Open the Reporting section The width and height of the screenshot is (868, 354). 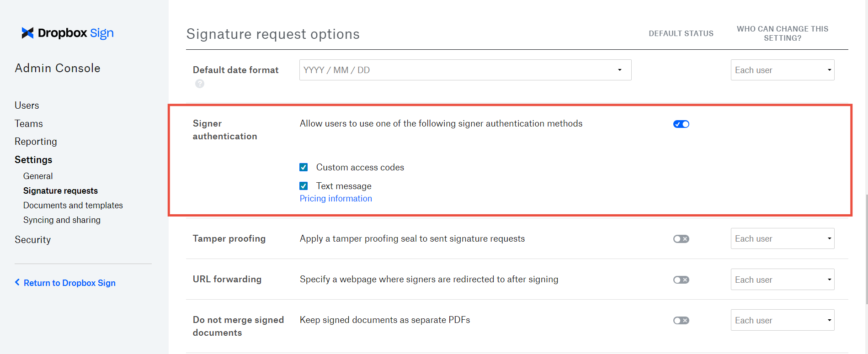[x=36, y=141]
